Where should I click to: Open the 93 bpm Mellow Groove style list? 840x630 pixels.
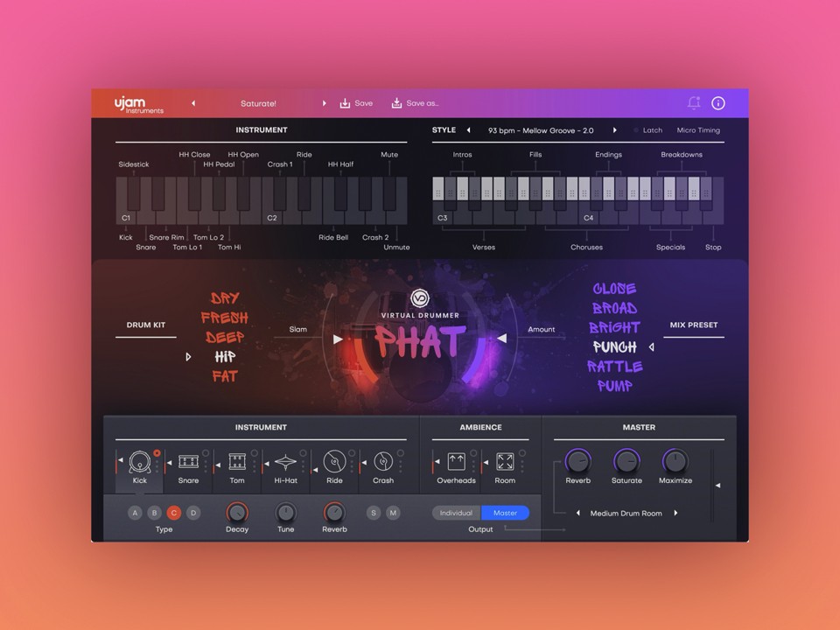(x=541, y=130)
